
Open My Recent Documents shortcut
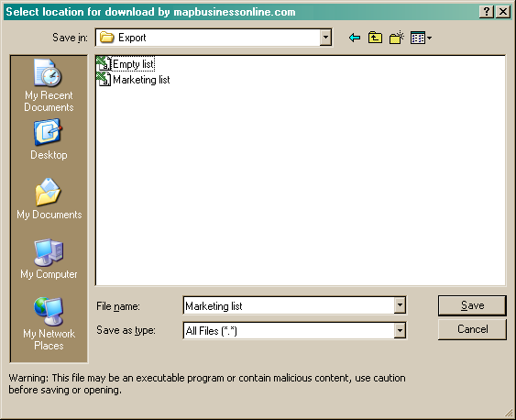tap(49, 85)
